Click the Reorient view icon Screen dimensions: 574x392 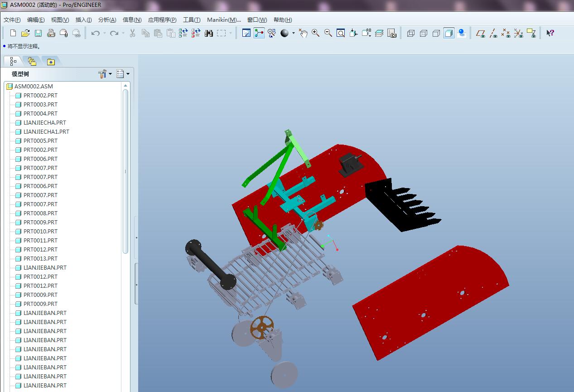[x=353, y=33]
